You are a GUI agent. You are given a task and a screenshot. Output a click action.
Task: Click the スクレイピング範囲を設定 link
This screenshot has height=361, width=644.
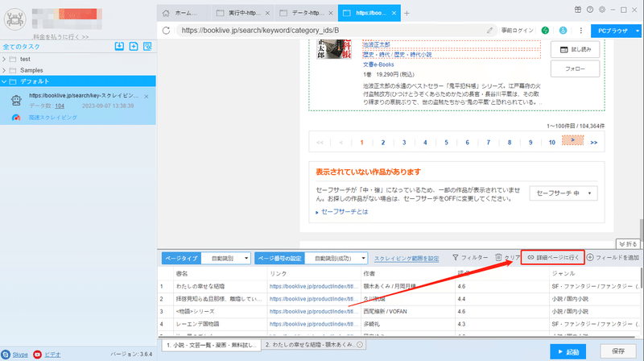coord(407,259)
